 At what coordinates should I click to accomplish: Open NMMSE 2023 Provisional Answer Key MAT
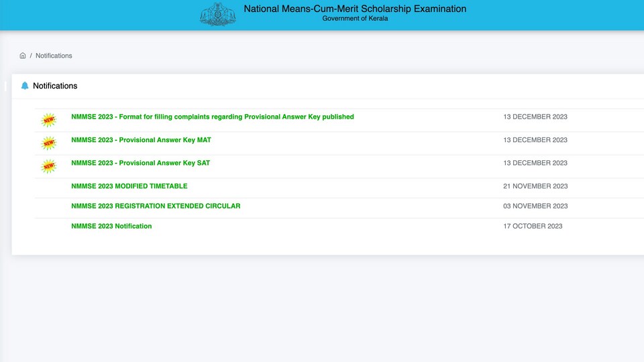coord(141,140)
